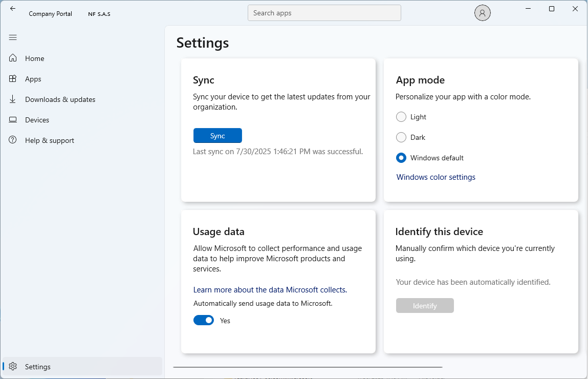Click the App mode heading

[x=420, y=80]
